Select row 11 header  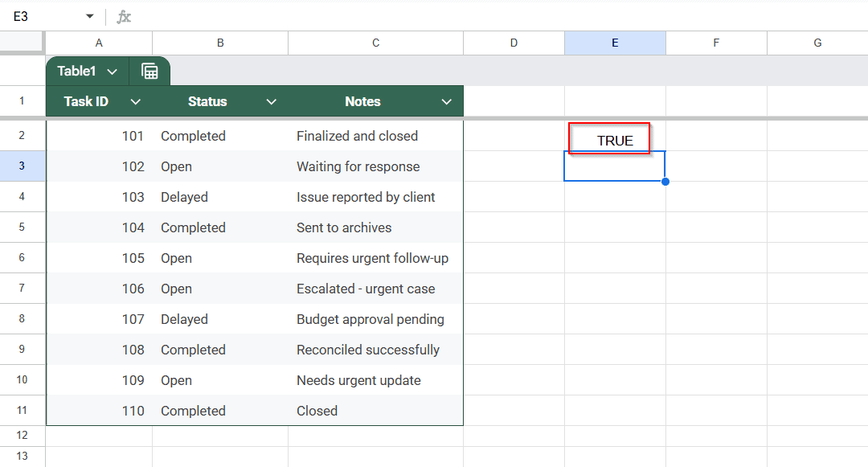[23, 410]
